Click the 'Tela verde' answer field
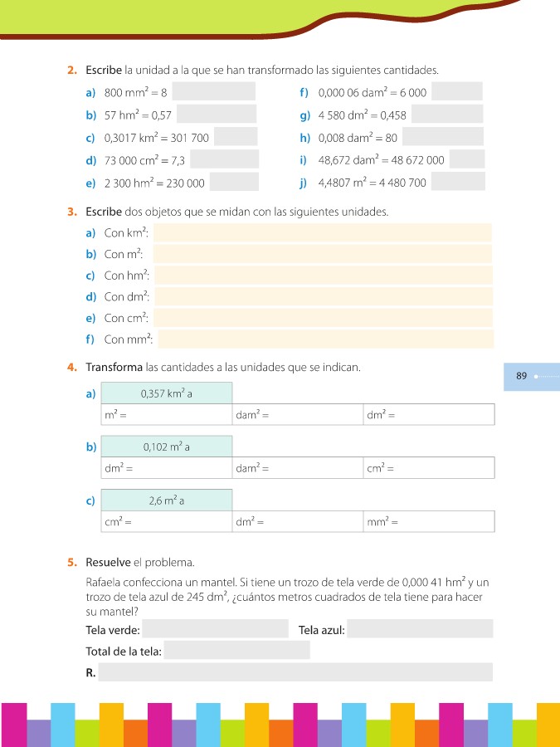The width and height of the screenshot is (560, 747). tap(215, 629)
